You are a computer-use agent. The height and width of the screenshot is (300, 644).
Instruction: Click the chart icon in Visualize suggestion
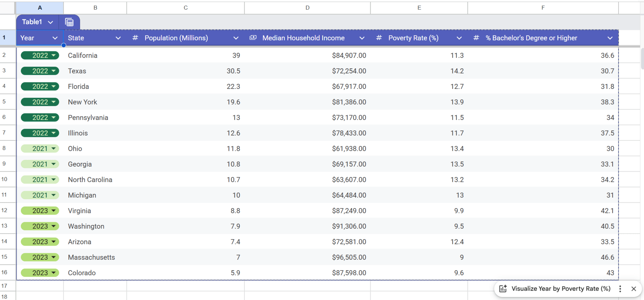click(x=503, y=289)
